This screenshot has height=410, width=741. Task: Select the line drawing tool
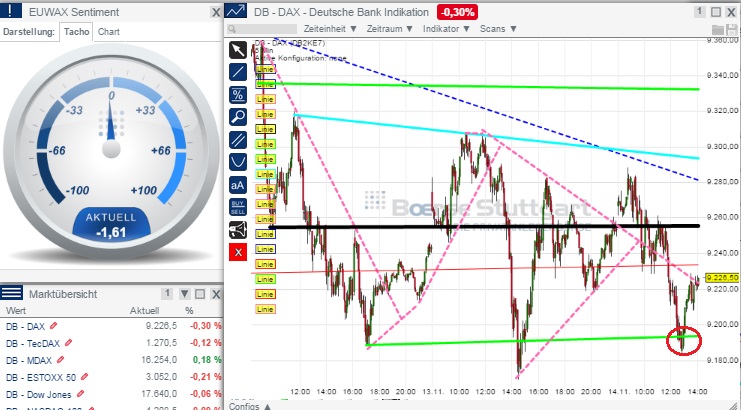pos(238,72)
